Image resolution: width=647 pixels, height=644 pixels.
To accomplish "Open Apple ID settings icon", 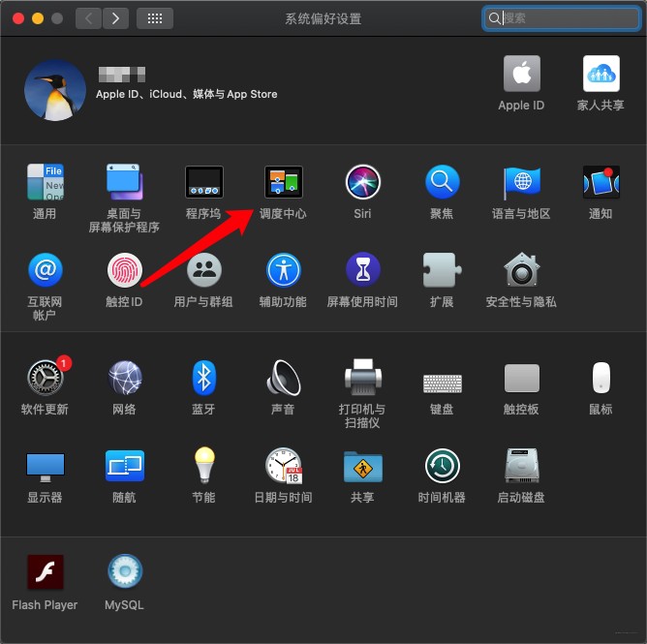I will point(521,74).
